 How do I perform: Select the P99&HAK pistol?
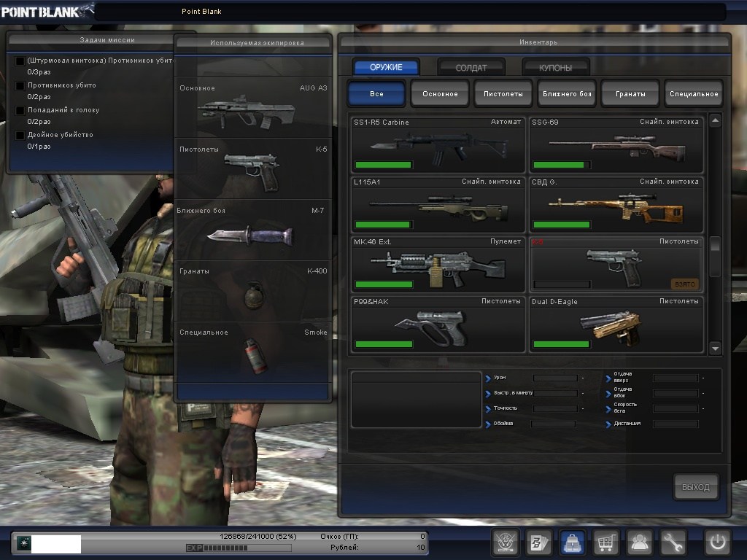[x=438, y=324]
